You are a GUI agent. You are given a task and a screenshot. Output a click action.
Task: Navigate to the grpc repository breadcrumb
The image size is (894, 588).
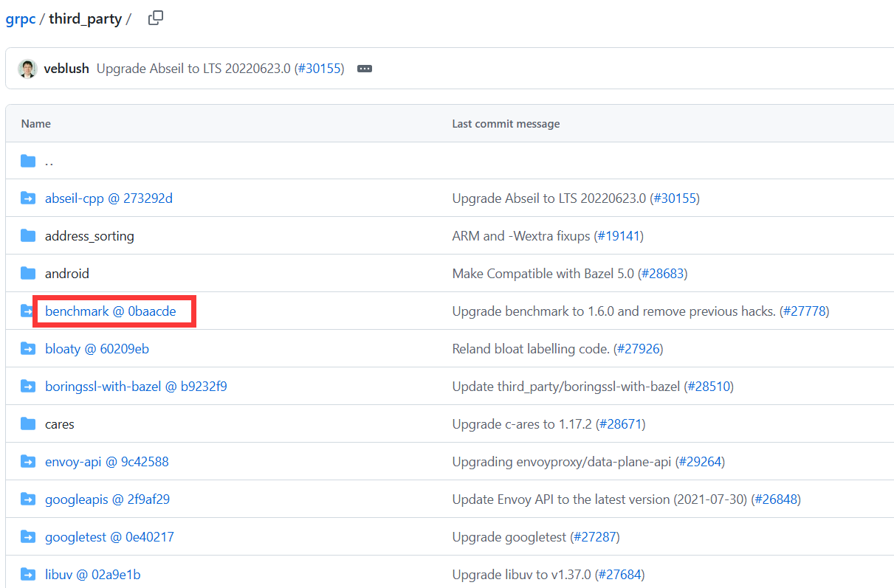(x=20, y=18)
